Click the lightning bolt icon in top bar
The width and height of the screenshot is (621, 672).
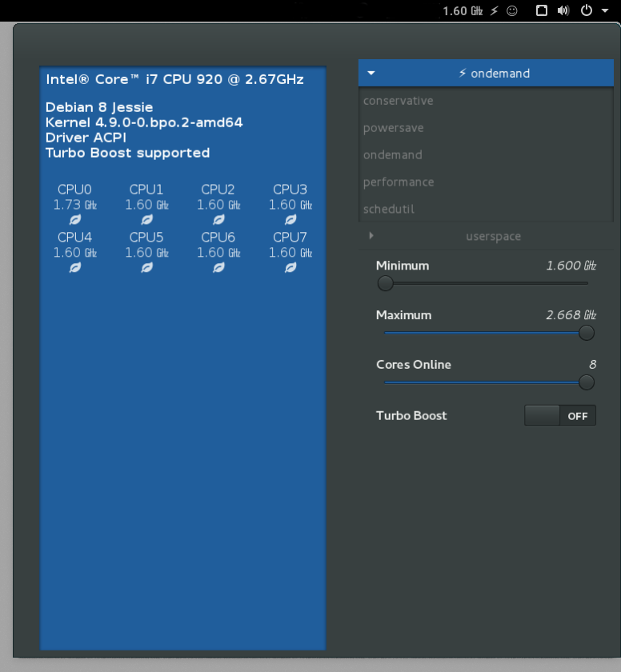coord(494,10)
